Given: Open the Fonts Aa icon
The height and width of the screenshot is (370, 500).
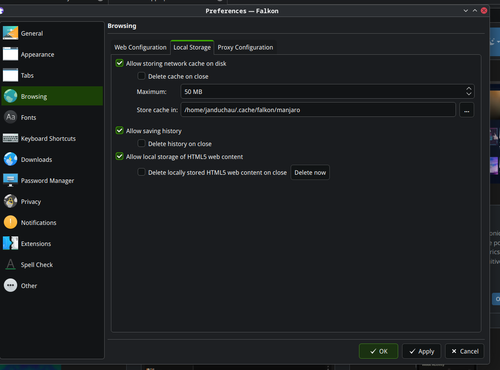Looking at the screenshot, I should (10, 117).
